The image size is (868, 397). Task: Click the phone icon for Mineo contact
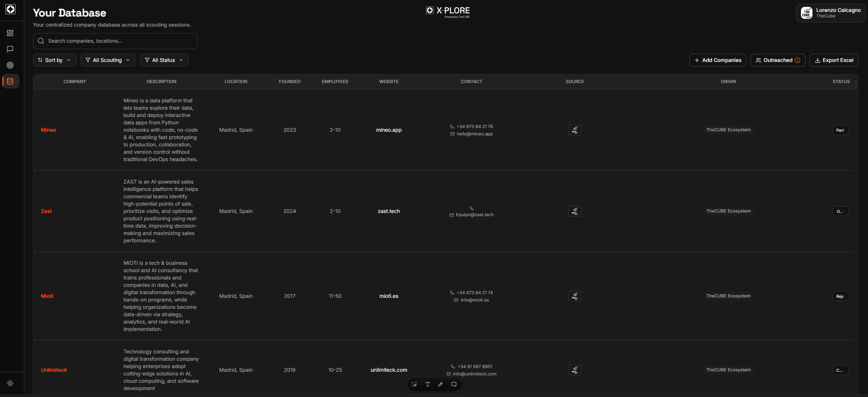pyautogui.click(x=452, y=127)
